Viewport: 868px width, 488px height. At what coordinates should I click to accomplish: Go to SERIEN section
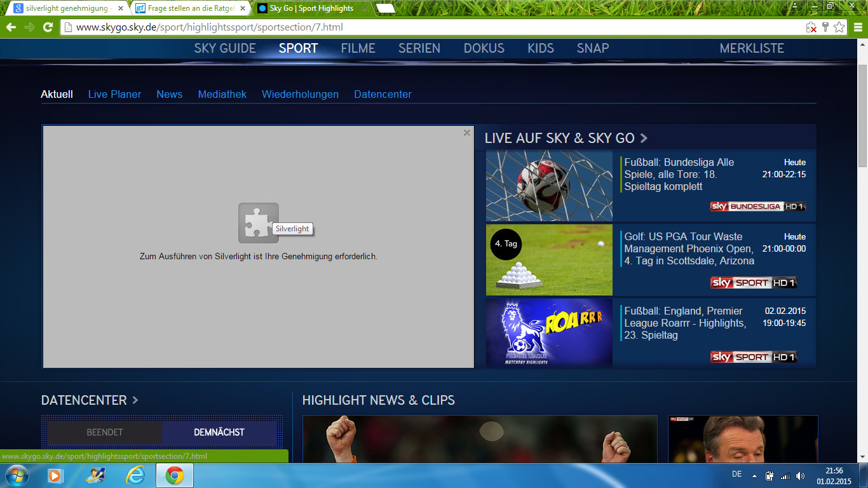coord(419,48)
